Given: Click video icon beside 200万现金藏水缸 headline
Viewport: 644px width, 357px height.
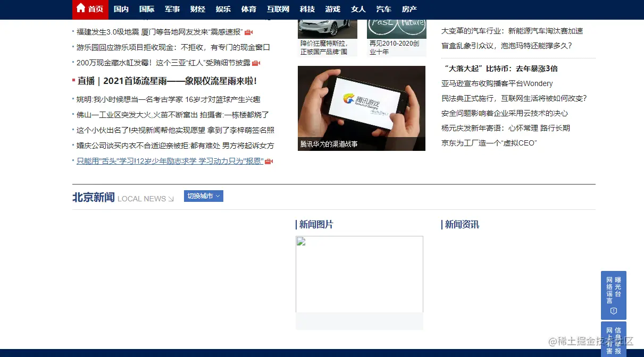Looking at the screenshot, I should 256,63.
